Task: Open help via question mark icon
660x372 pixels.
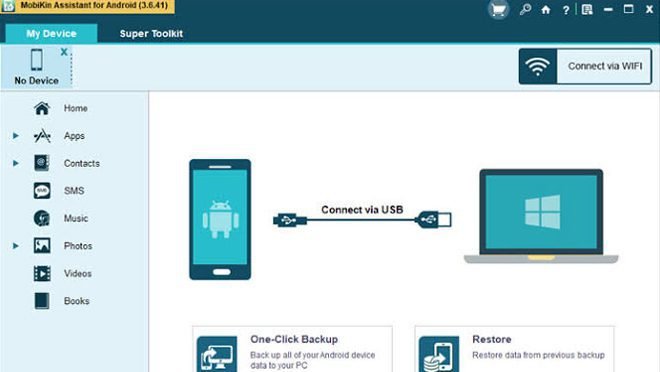Action: 566,10
